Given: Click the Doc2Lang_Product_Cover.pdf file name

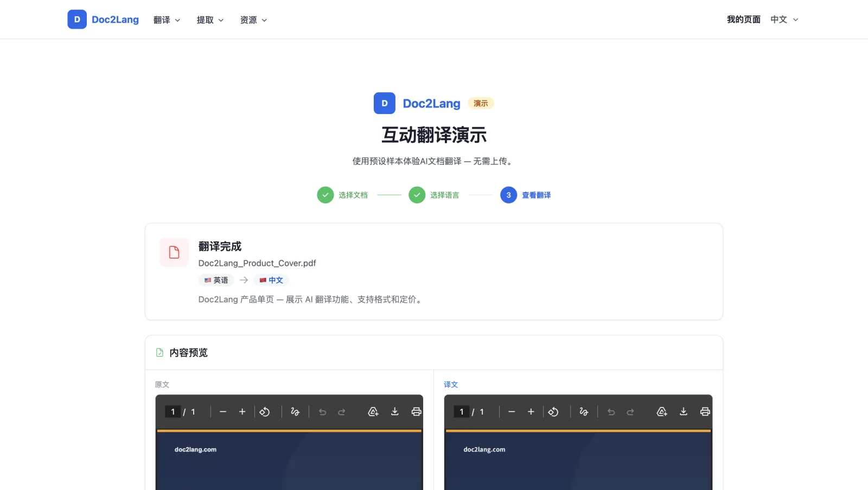Looking at the screenshot, I should click(257, 263).
